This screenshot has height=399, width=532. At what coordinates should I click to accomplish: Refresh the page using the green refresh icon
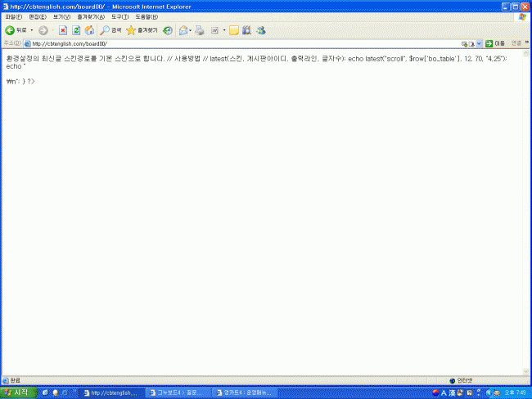[76, 30]
